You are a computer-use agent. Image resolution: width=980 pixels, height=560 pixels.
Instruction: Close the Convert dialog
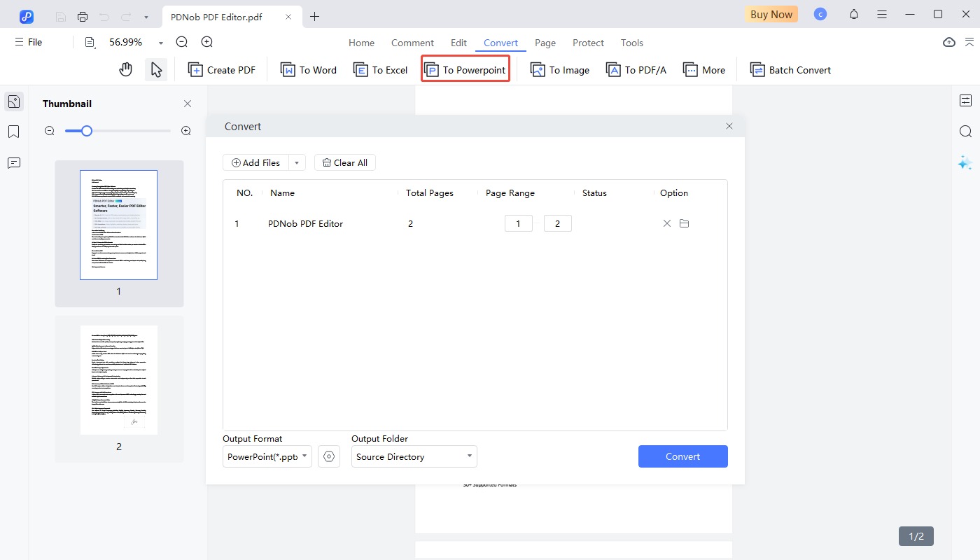tap(729, 126)
